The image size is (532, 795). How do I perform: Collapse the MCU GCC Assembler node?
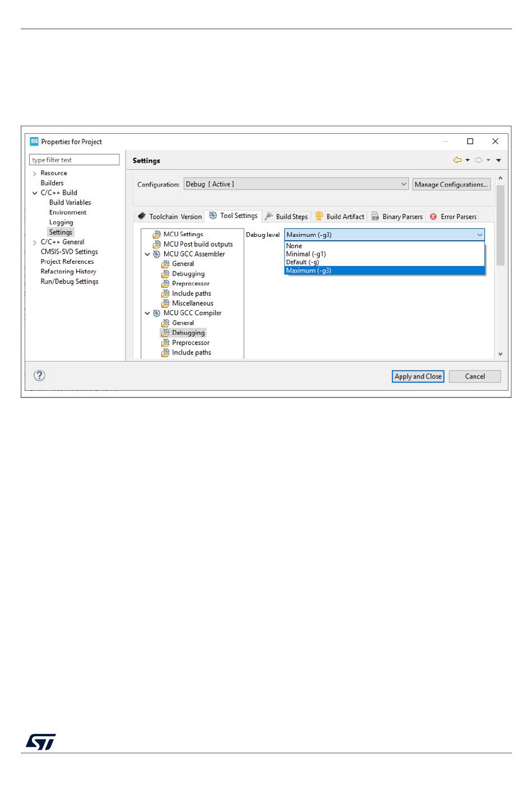(148, 254)
